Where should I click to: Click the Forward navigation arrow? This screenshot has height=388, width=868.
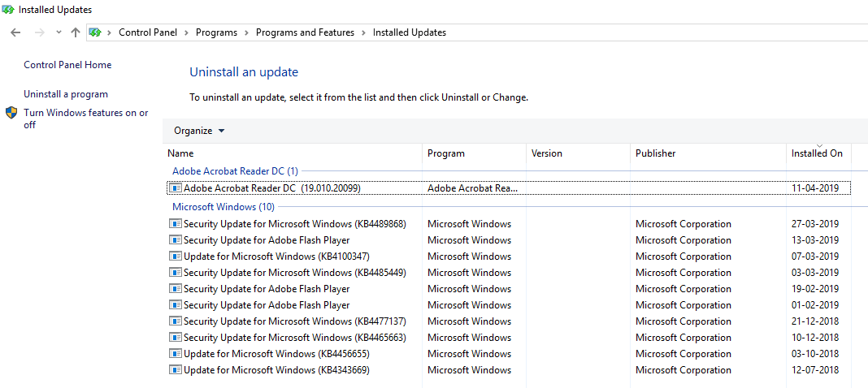click(x=39, y=32)
